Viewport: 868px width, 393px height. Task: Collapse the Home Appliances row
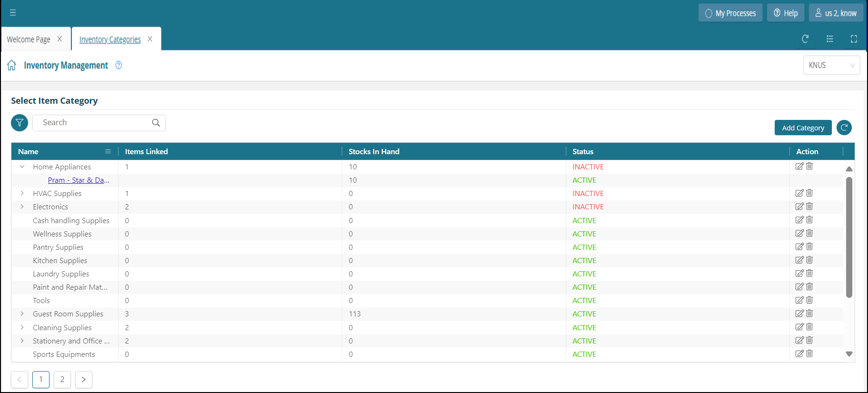tap(22, 167)
